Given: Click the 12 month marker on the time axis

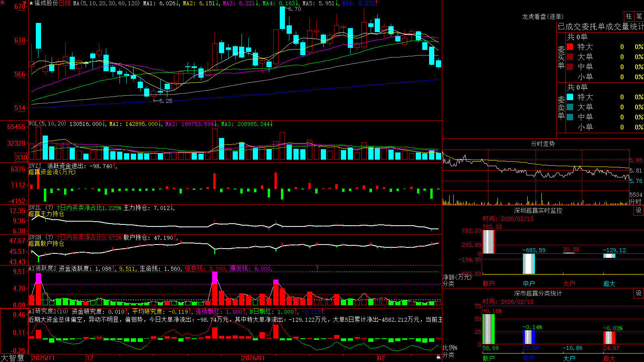Looking at the screenshot, I should point(90,358).
